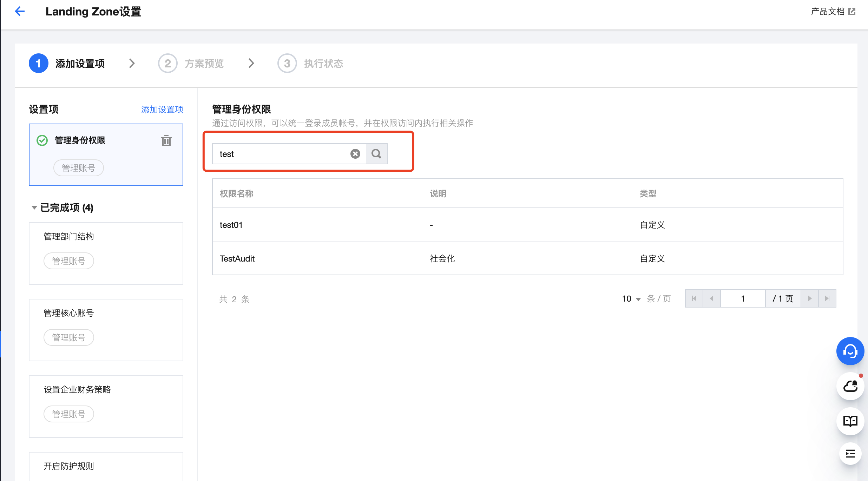This screenshot has height=481, width=868.
Task: Click 管理账号 tag under 管理核心账号
Action: pos(69,337)
